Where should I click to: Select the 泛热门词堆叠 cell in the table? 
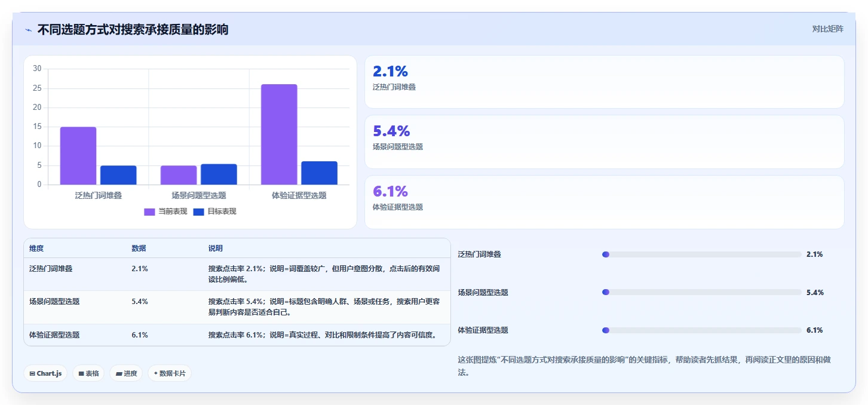(x=51, y=269)
